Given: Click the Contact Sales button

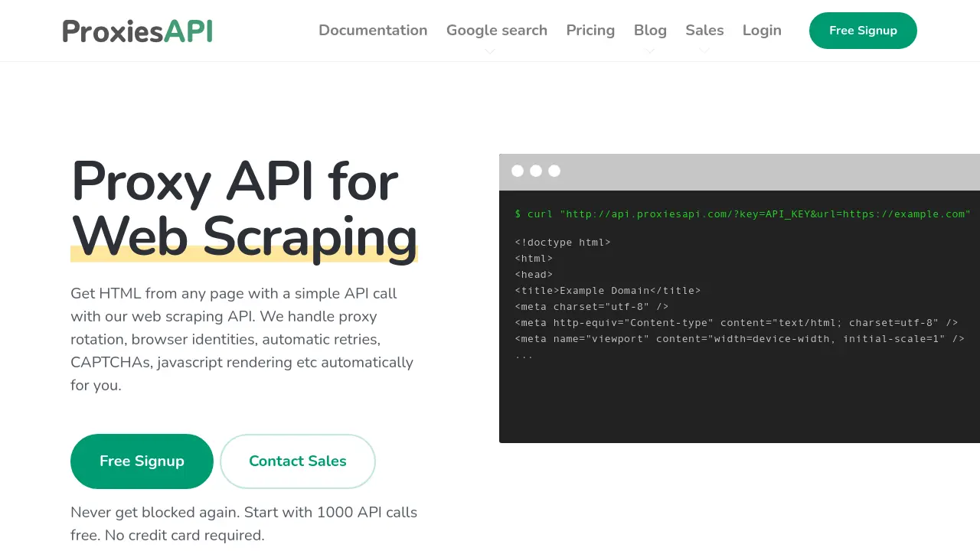Looking at the screenshot, I should click(x=298, y=461).
